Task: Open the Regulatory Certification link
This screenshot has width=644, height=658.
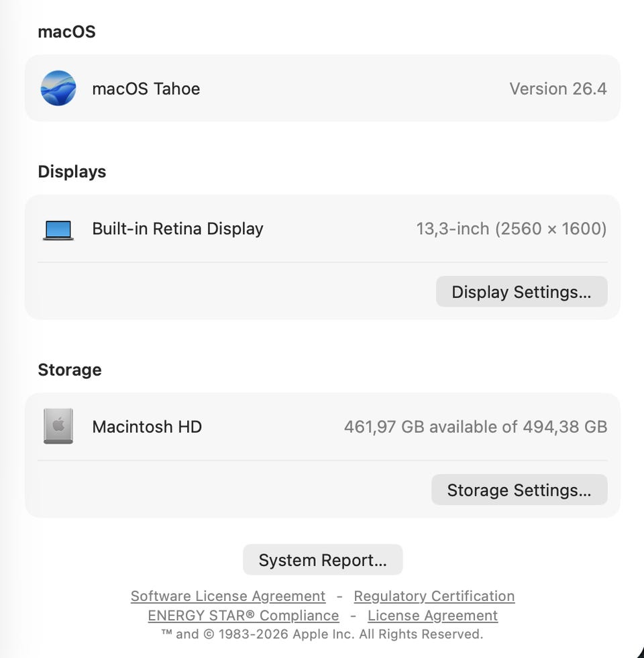Action: click(x=434, y=596)
